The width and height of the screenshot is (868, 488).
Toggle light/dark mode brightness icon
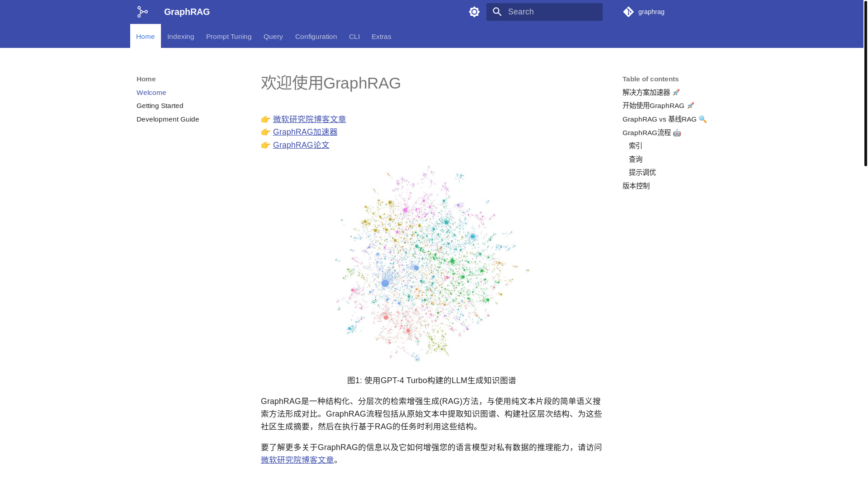pyautogui.click(x=474, y=12)
